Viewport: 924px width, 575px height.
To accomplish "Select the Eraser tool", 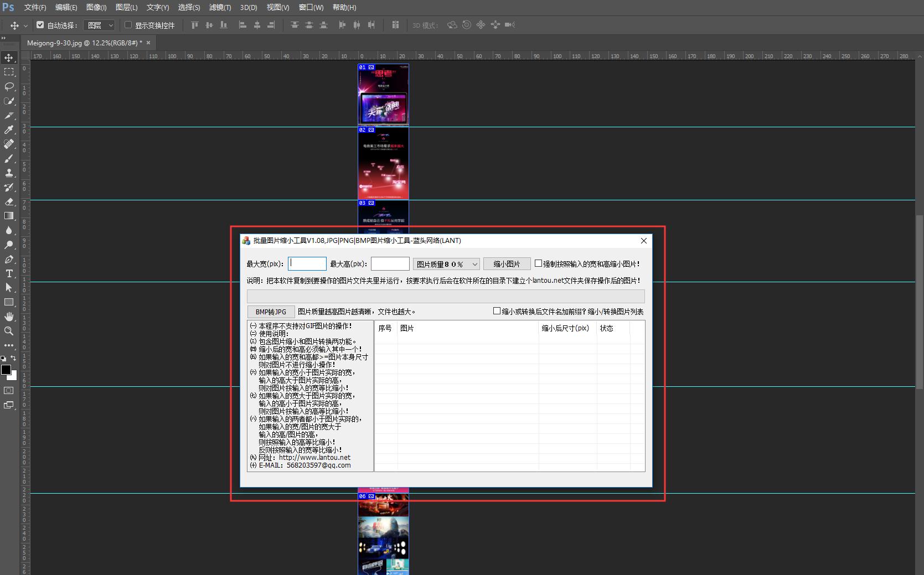I will [x=9, y=201].
